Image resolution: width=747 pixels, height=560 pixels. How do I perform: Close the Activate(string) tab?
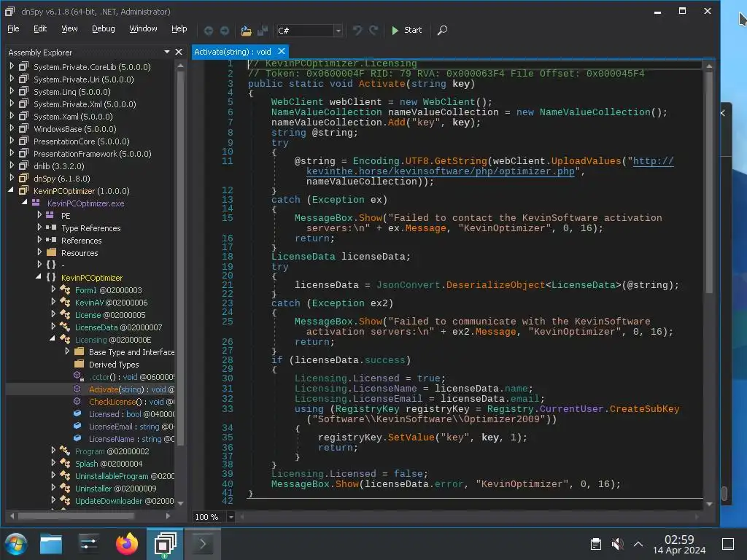tap(282, 51)
